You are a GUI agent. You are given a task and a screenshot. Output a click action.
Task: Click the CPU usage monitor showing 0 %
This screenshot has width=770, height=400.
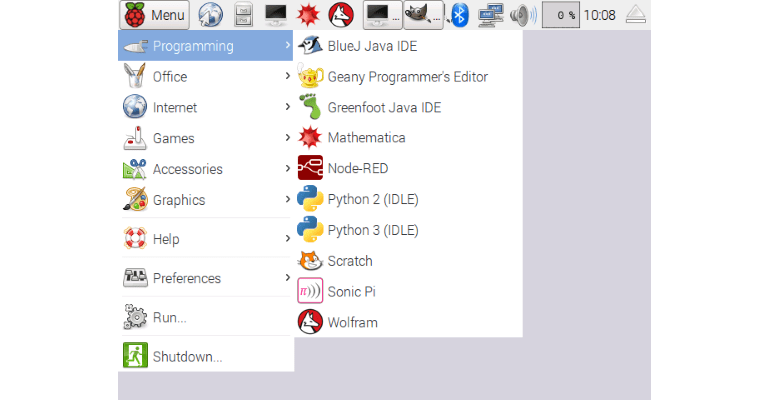pyautogui.click(x=561, y=15)
